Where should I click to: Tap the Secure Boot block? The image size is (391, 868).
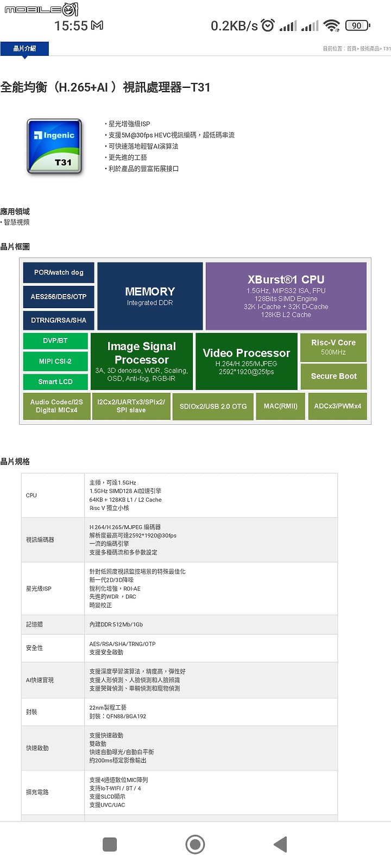[x=333, y=376]
